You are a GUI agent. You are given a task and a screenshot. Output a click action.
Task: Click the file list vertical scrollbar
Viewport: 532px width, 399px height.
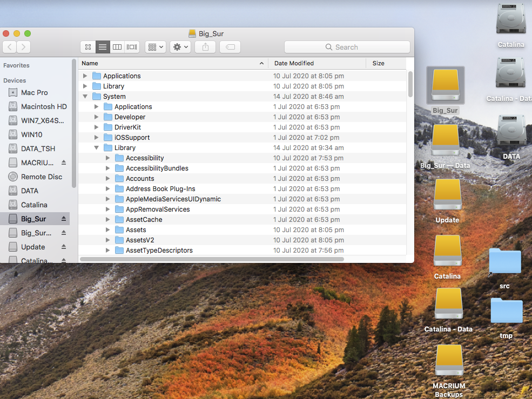[x=410, y=84]
